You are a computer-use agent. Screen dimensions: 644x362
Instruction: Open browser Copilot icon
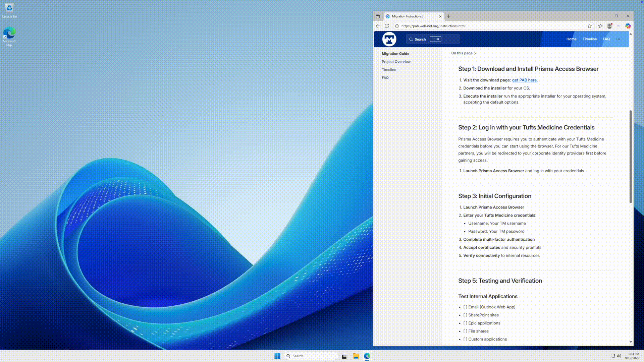tap(628, 26)
